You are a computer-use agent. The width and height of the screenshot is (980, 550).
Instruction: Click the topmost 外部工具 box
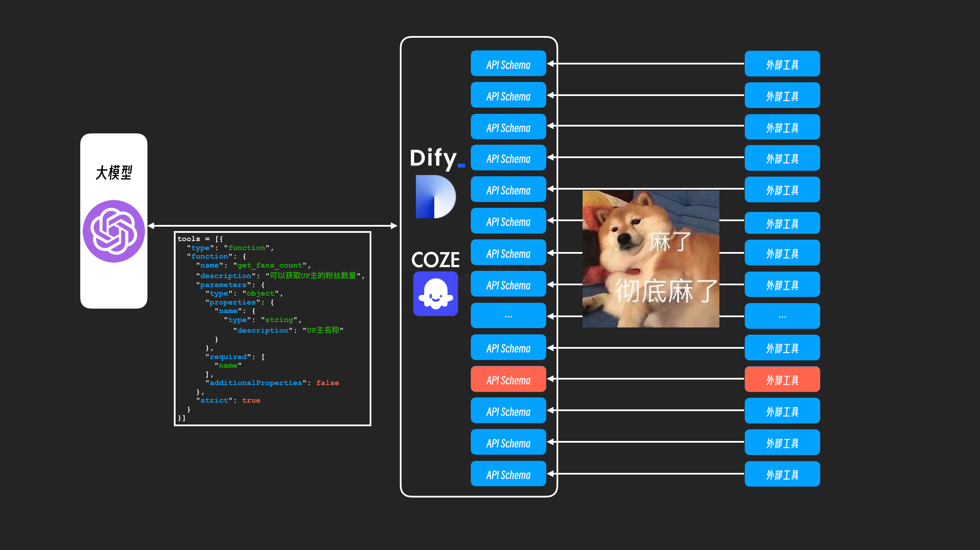click(782, 64)
